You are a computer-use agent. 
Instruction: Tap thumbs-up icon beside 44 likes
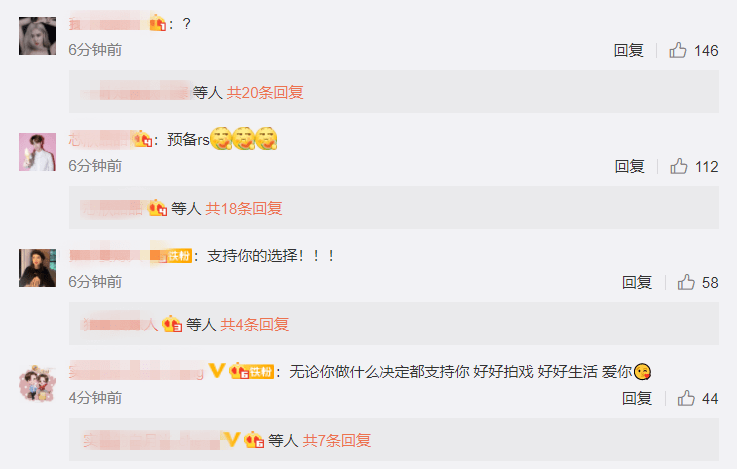point(686,398)
